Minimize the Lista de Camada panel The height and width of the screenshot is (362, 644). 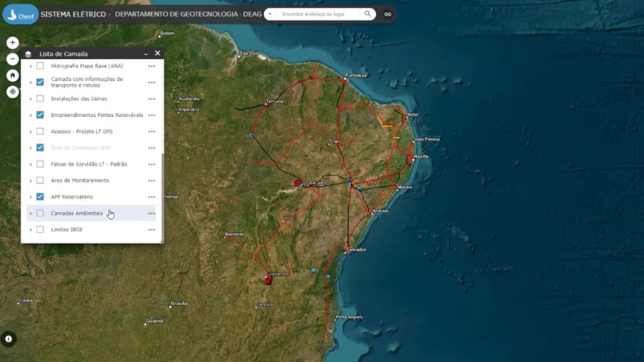click(x=146, y=54)
